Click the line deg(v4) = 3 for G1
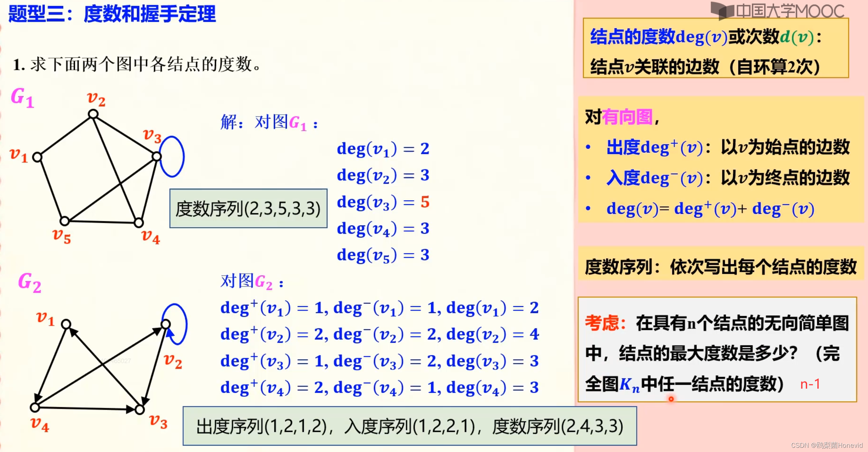 (x=383, y=229)
